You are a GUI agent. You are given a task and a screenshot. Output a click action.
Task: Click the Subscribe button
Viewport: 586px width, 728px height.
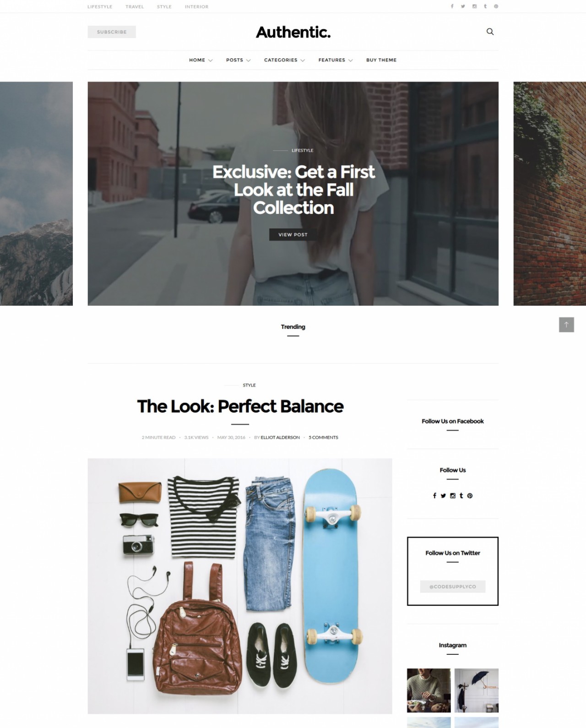(x=112, y=32)
